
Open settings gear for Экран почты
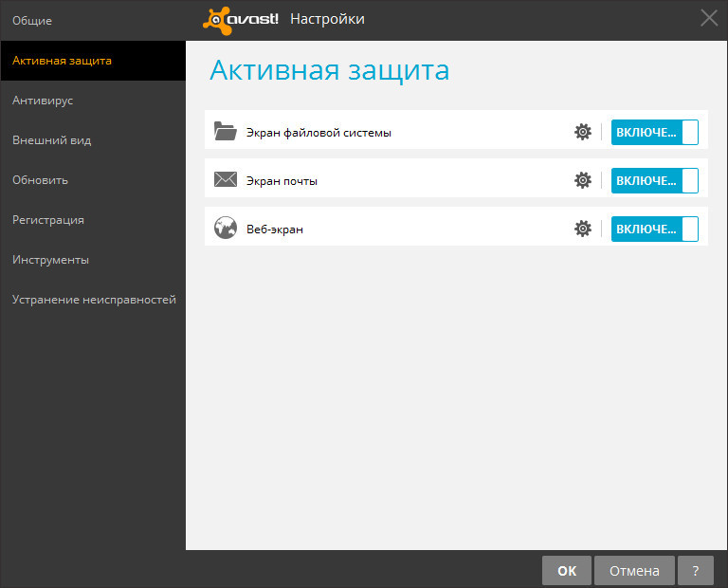[583, 180]
